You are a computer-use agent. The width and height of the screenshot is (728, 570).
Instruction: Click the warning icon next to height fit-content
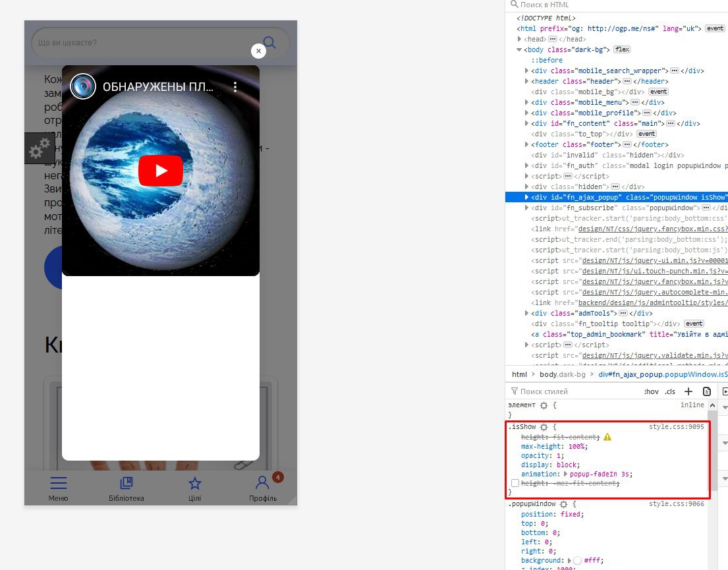tap(607, 437)
